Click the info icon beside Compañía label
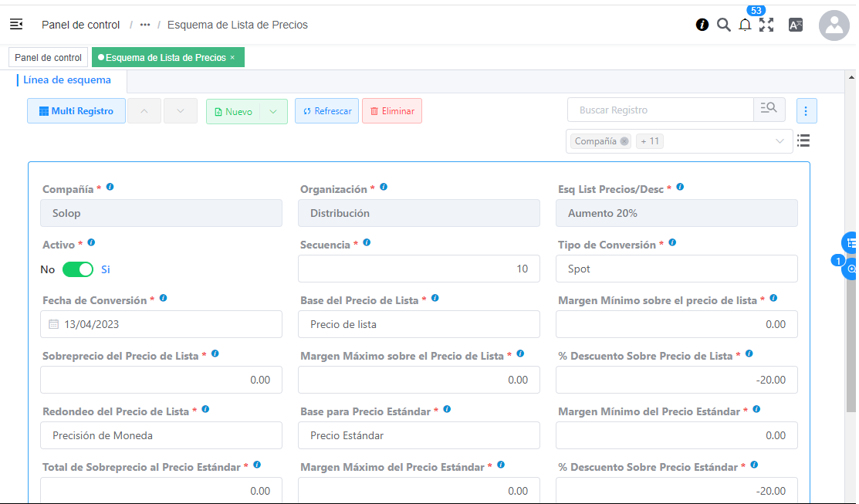The image size is (859, 504). pyautogui.click(x=110, y=188)
